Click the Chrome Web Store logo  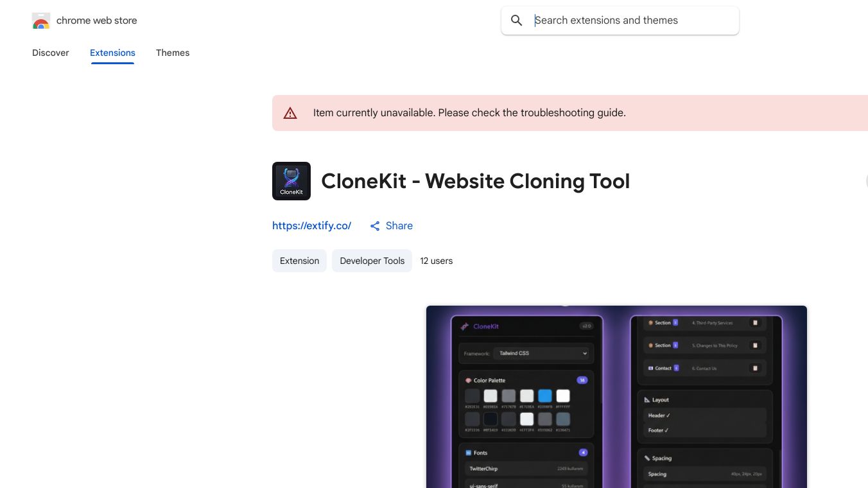pos(40,20)
